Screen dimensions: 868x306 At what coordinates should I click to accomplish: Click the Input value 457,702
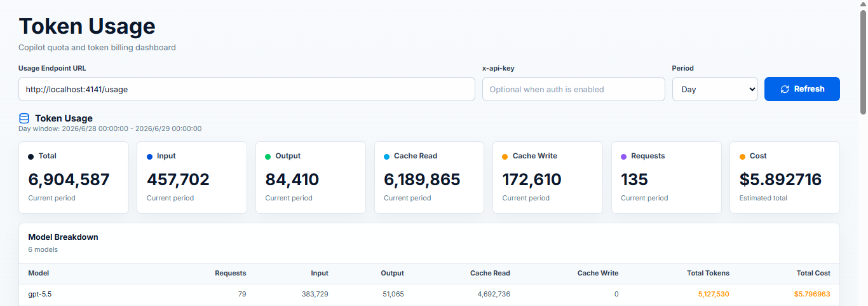tap(178, 179)
